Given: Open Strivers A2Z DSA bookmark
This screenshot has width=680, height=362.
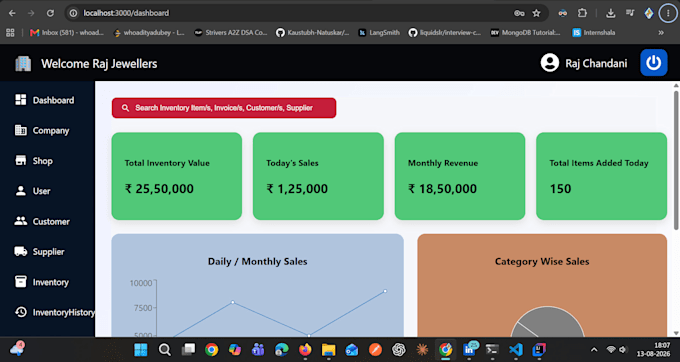Looking at the screenshot, I should [x=231, y=33].
